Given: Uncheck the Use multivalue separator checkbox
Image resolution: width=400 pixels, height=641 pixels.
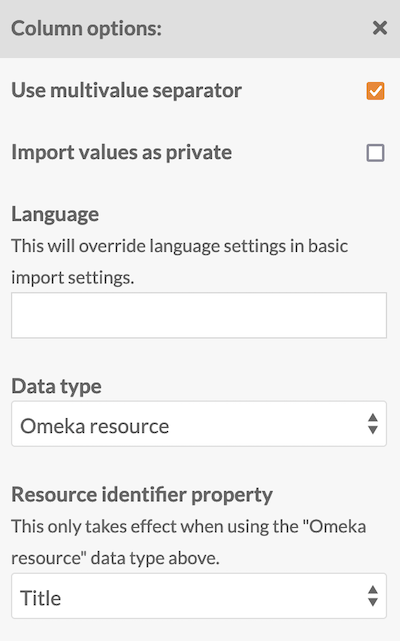Looking at the screenshot, I should [375, 91].
